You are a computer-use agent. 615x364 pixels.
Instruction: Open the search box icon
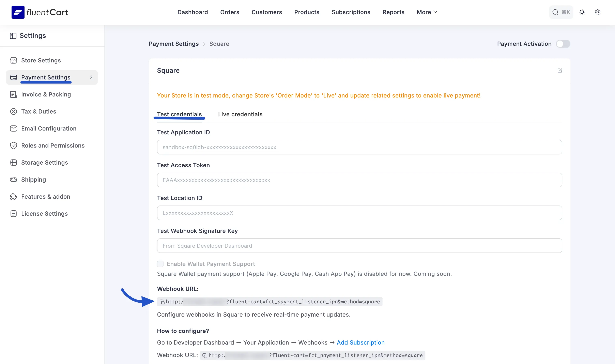pyautogui.click(x=555, y=12)
